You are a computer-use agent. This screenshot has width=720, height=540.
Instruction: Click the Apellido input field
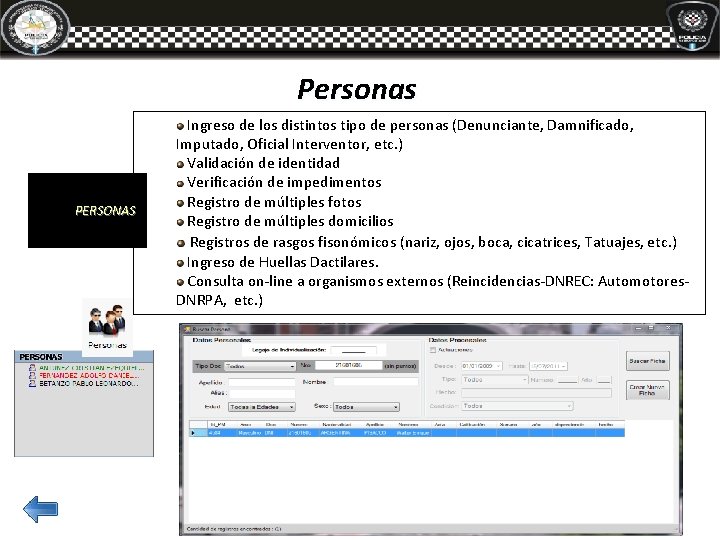pyautogui.click(x=262, y=382)
